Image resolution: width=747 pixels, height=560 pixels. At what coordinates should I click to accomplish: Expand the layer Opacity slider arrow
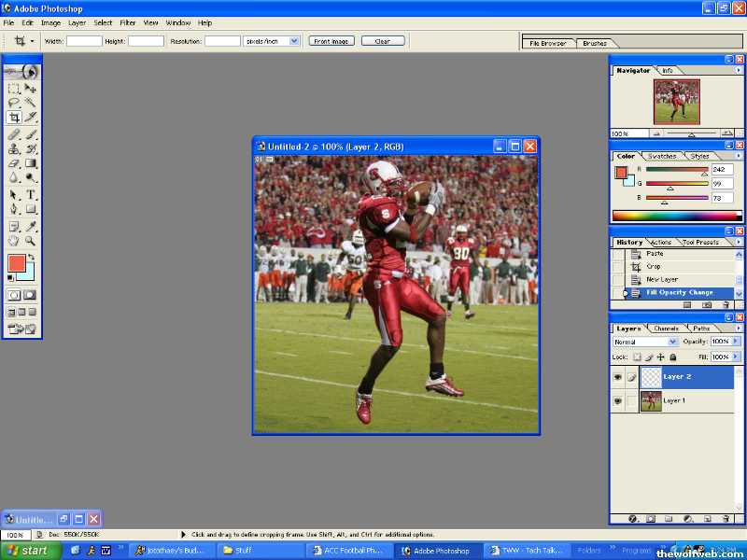click(x=737, y=342)
